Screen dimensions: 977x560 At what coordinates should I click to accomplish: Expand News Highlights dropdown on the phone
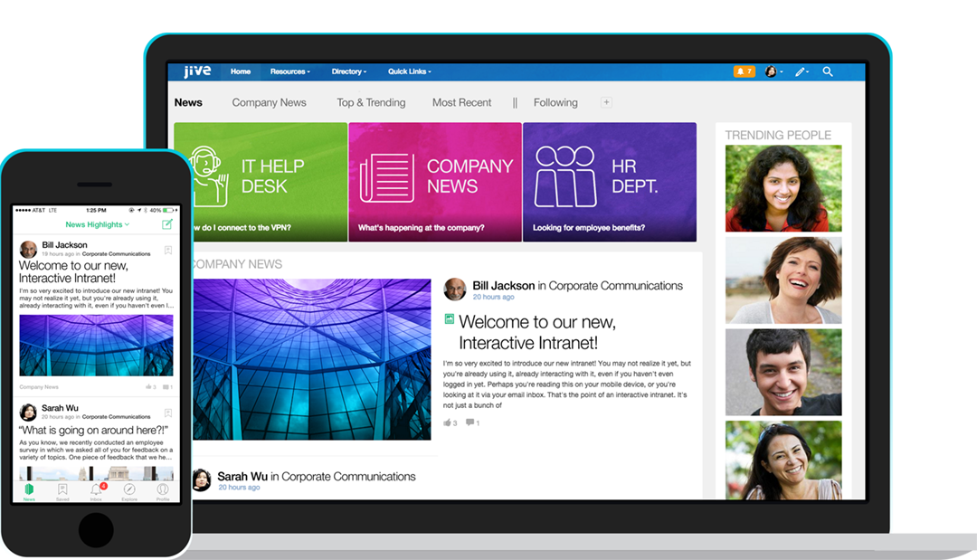(97, 224)
